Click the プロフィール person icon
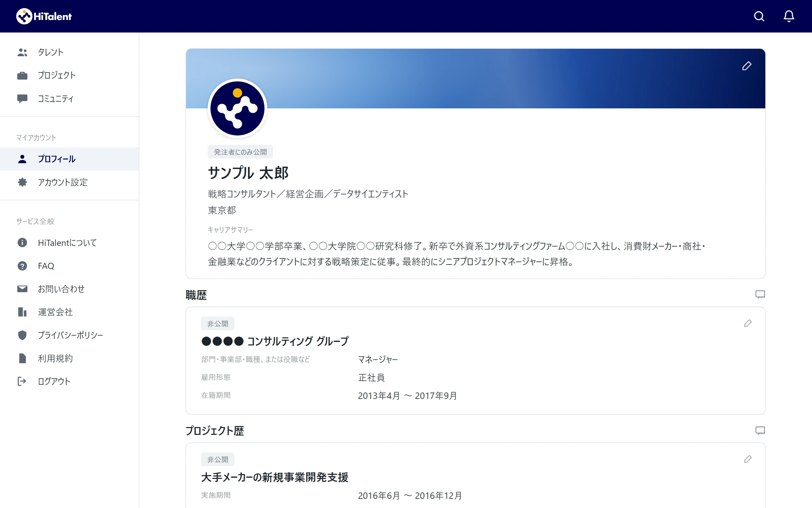This screenshot has height=508, width=812. coord(22,159)
